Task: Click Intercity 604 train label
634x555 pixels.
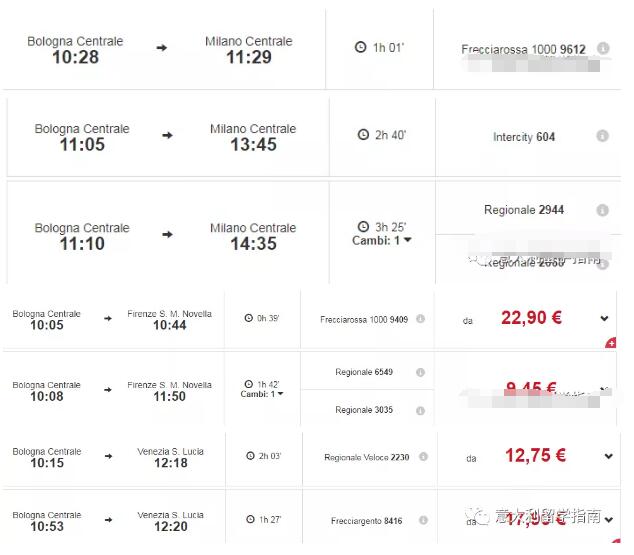Action: [x=524, y=137]
